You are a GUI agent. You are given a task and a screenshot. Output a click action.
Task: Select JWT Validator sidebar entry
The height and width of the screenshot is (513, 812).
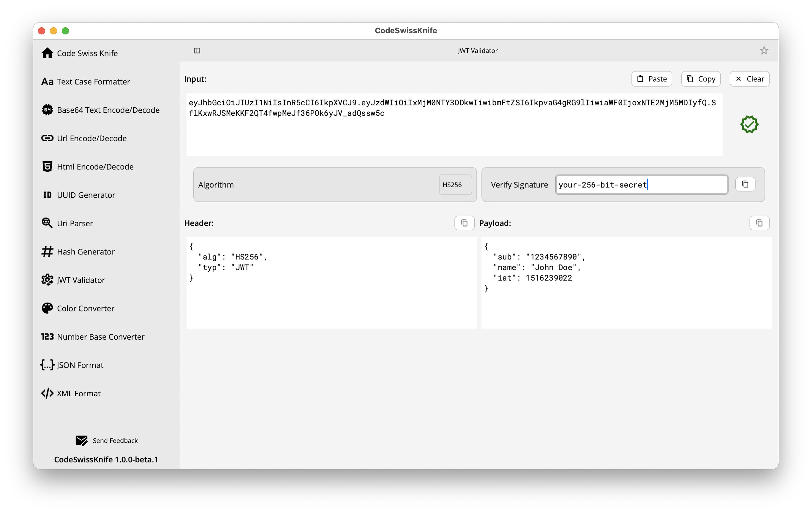click(81, 280)
